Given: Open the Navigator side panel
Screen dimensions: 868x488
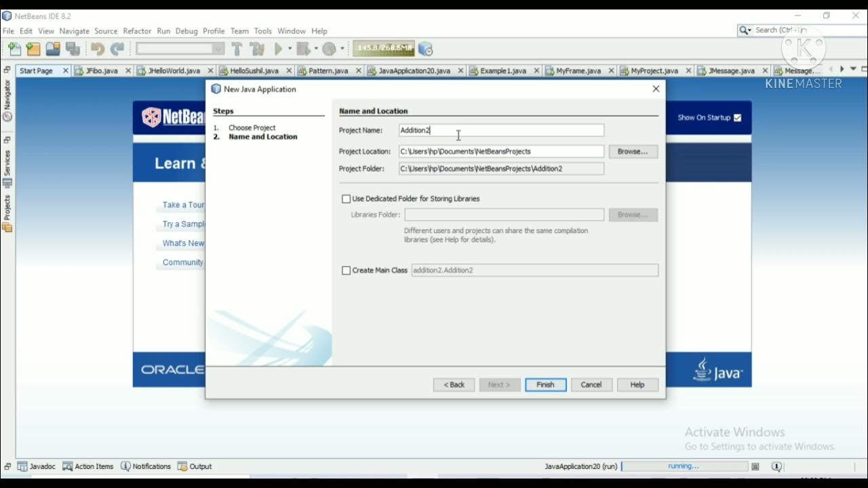Looking at the screenshot, I should tap(7, 100).
